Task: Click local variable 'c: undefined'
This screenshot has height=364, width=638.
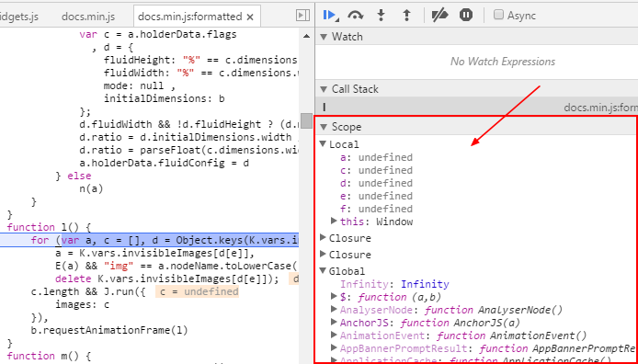Action: pos(376,170)
